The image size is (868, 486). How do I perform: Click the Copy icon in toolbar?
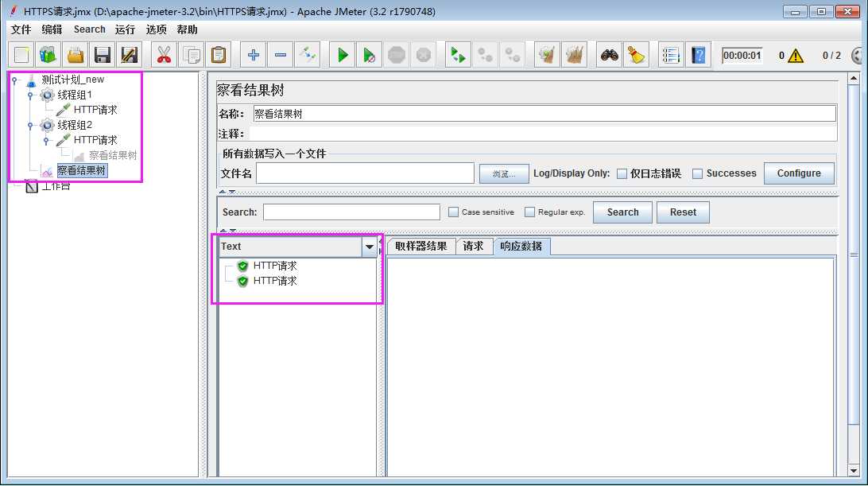pyautogui.click(x=192, y=55)
